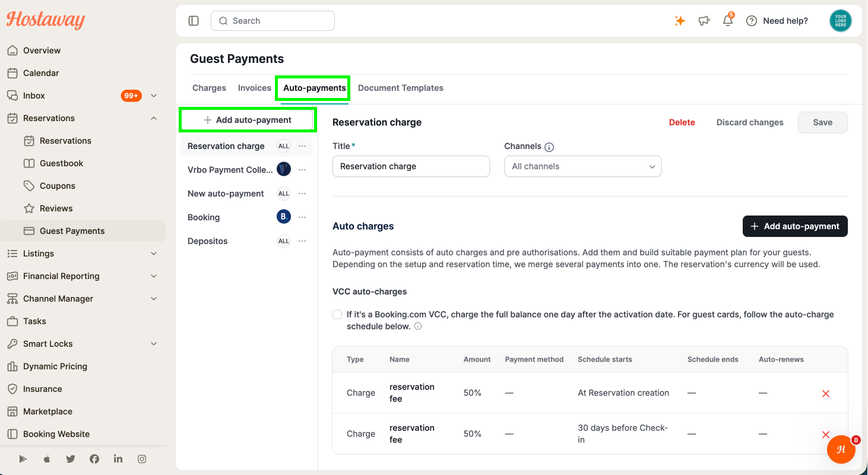This screenshot has height=475, width=868.
Task: Click Discard changes
Action: pyautogui.click(x=750, y=122)
